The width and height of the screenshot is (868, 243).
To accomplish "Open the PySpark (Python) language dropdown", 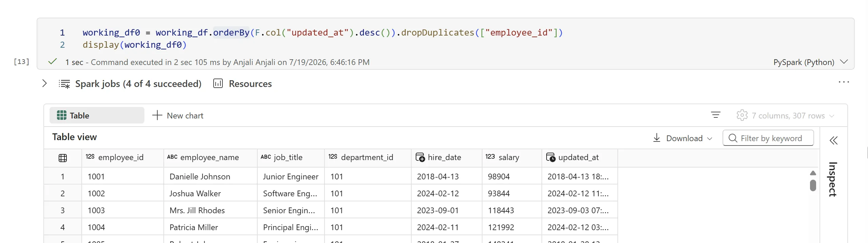I will 810,62.
